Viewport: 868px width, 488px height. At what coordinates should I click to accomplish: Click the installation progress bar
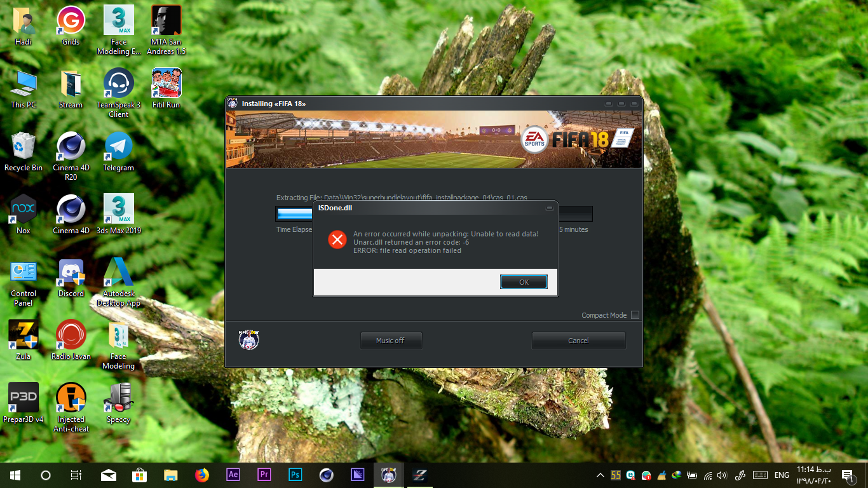[434, 213]
